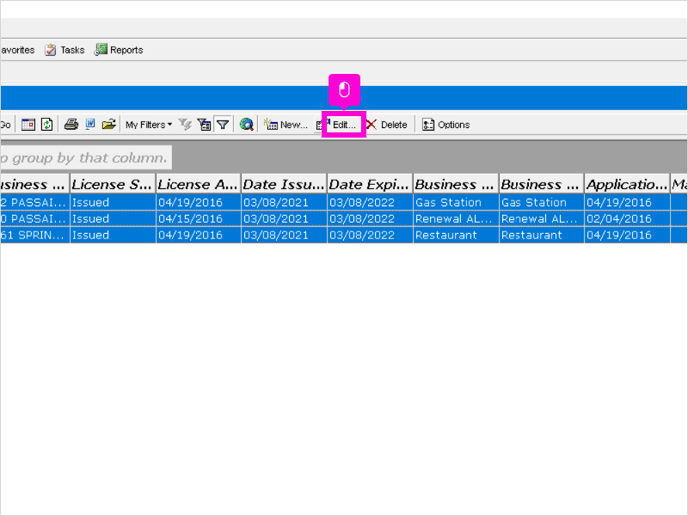Sort by Date Issu... column header
Screen dimensions: 688x516
point(284,185)
